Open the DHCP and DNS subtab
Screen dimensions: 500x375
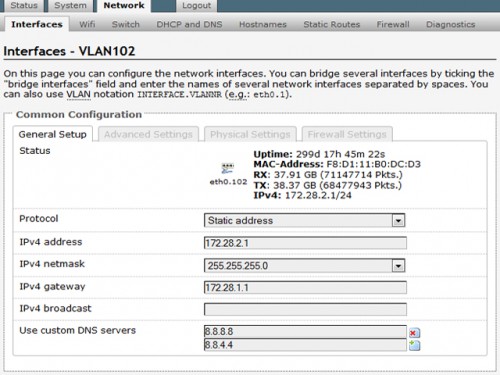[189, 24]
